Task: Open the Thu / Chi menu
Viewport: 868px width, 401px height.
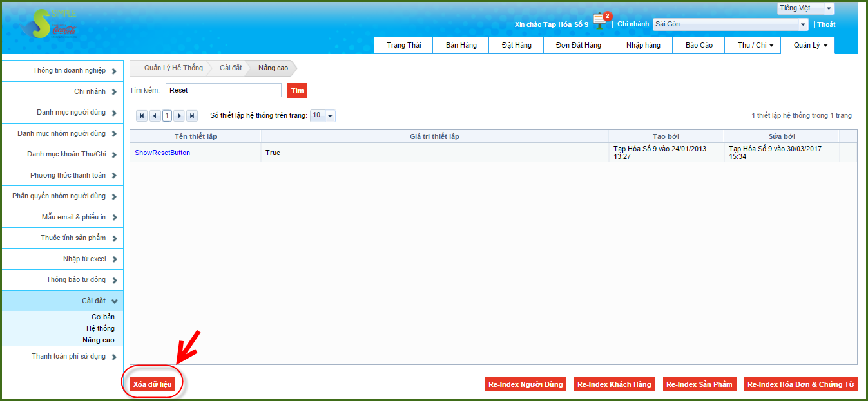Action: [755, 45]
